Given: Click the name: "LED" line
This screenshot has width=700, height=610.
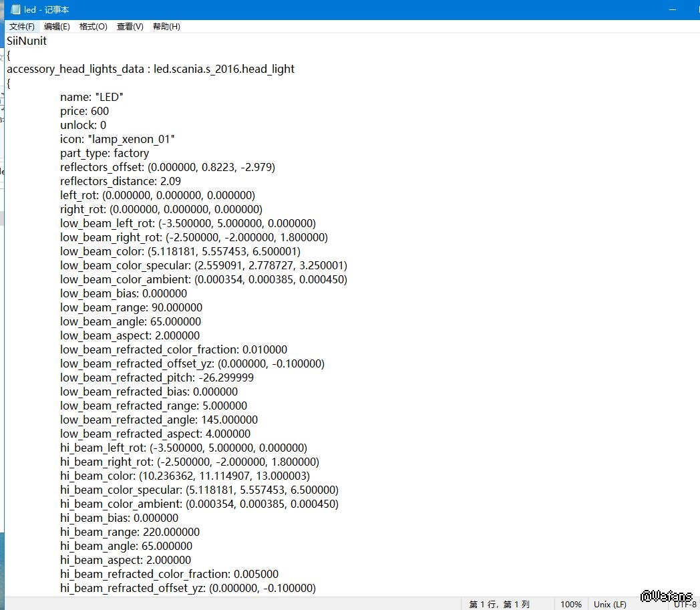Looking at the screenshot, I should tap(92, 97).
